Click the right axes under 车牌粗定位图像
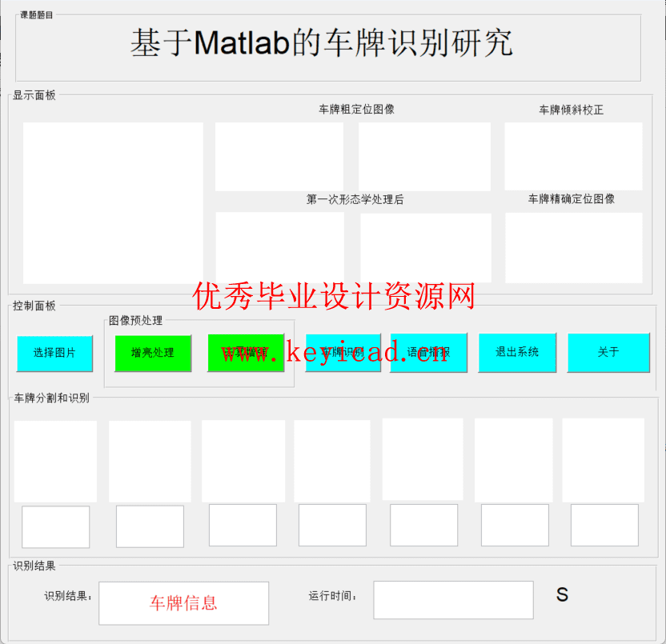This screenshot has height=644, width=666. tap(424, 157)
